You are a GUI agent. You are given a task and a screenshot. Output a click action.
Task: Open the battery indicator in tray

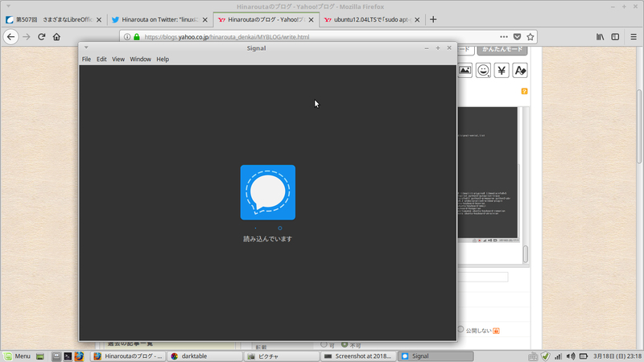coord(583,356)
